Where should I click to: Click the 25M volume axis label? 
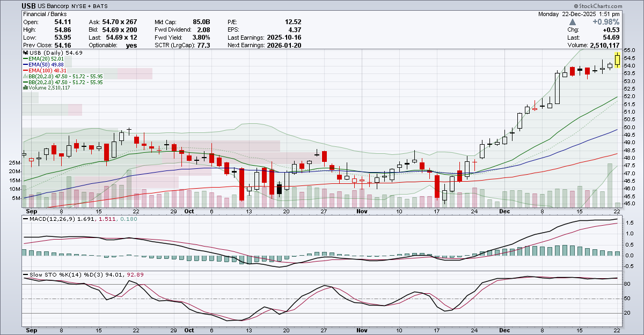[x=13, y=162]
